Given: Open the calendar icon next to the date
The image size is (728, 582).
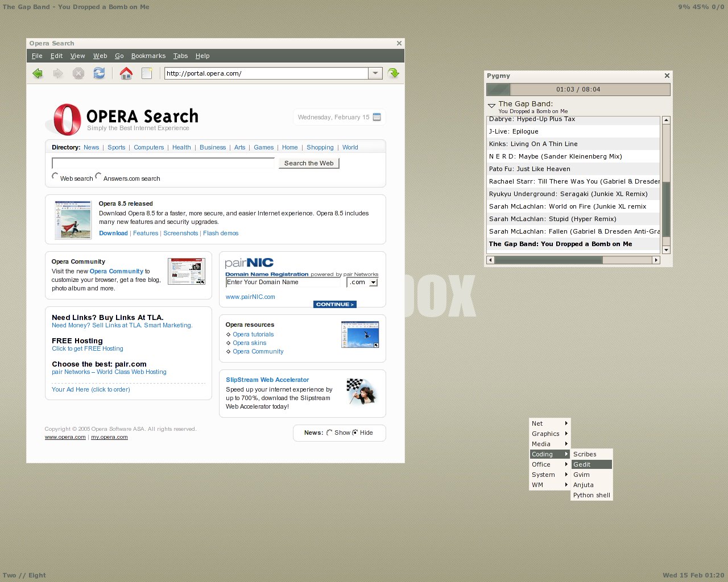Looking at the screenshot, I should point(377,117).
